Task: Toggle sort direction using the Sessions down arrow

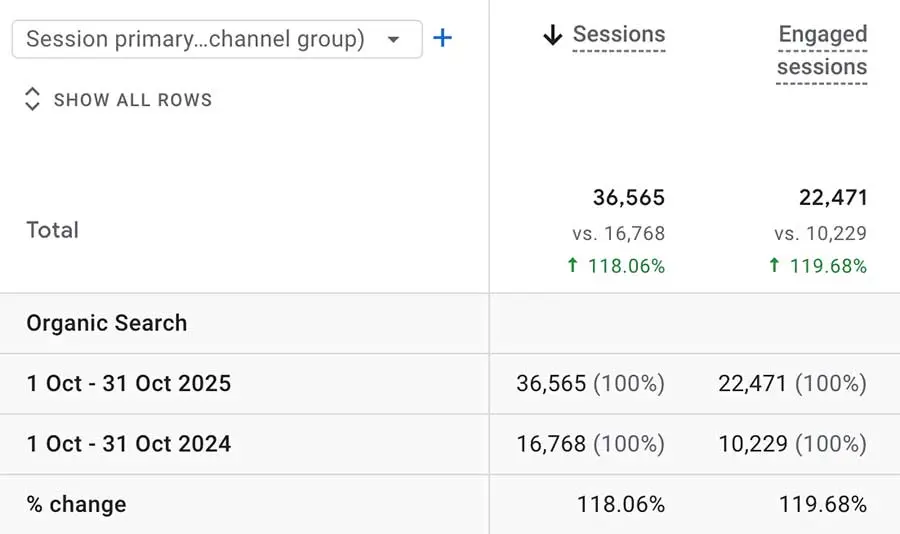Action: pyautogui.click(x=553, y=35)
